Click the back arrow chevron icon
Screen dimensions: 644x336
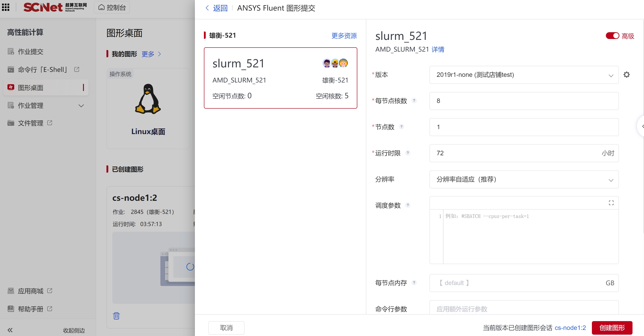pos(207,8)
